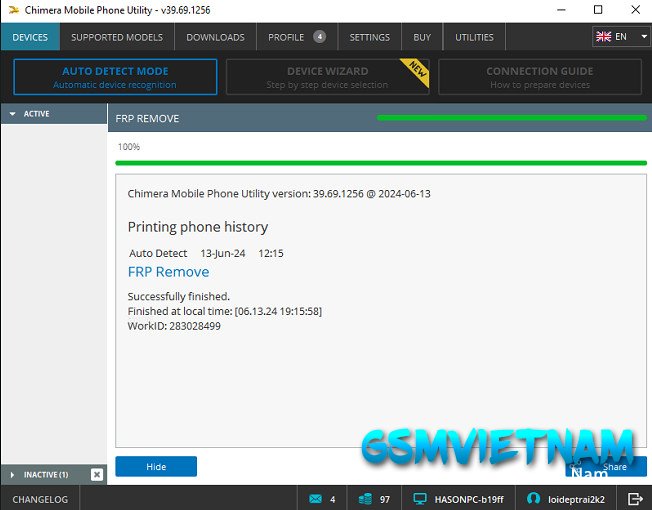Select AUTO DETECT MODE
652x510 pixels.
click(x=115, y=77)
